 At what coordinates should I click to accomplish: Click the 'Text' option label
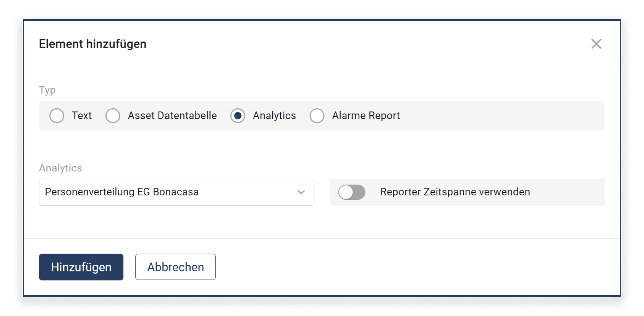tap(82, 116)
